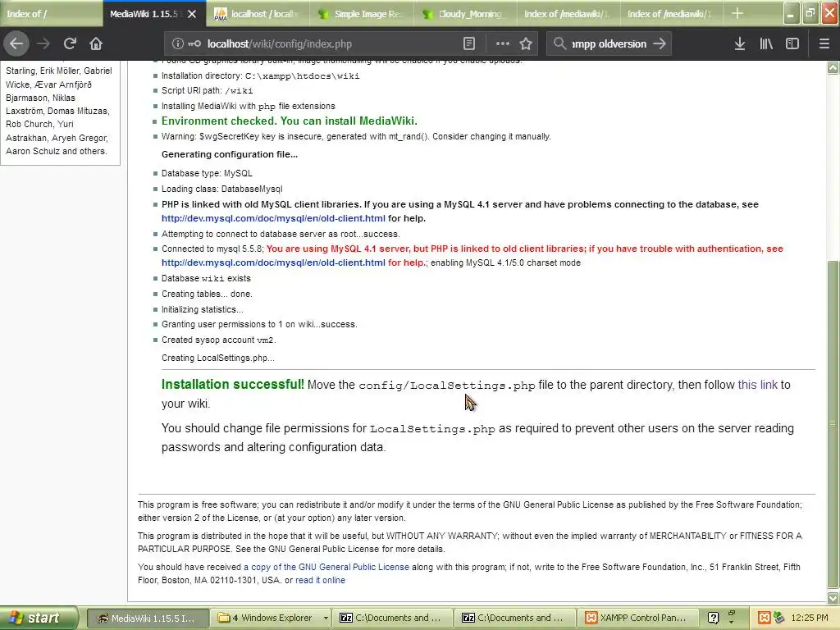Viewport: 840px width, 630px height.
Task: Click the search magnifier icon
Action: click(x=559, y=43)
